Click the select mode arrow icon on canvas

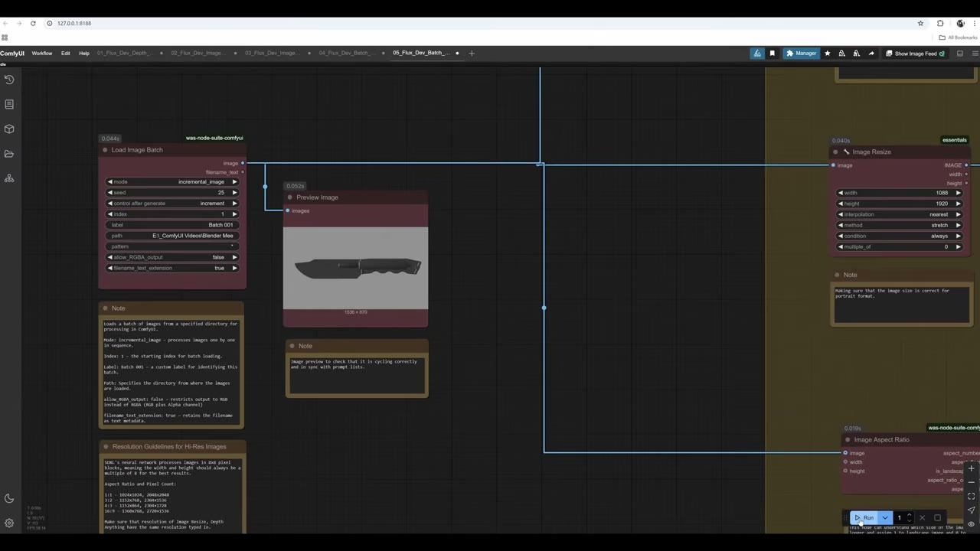tap(971, 510)
